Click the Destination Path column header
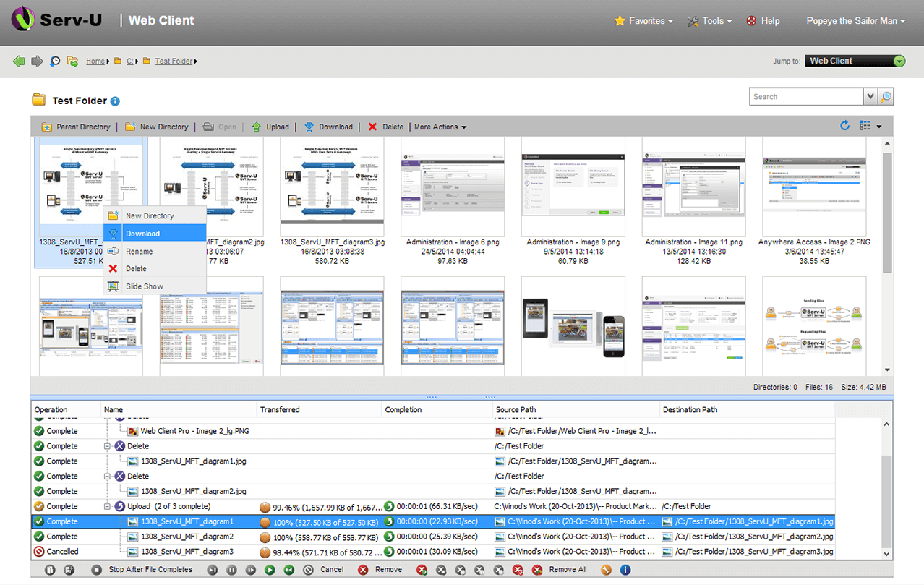 click(747, 410)
